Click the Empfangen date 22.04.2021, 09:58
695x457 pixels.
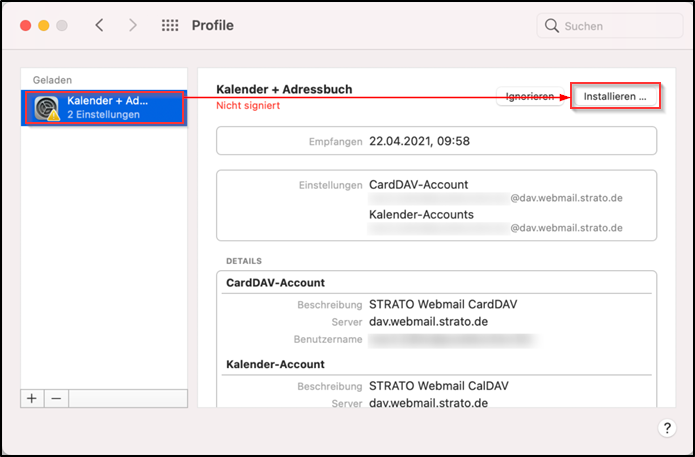(x=419, y=141)
